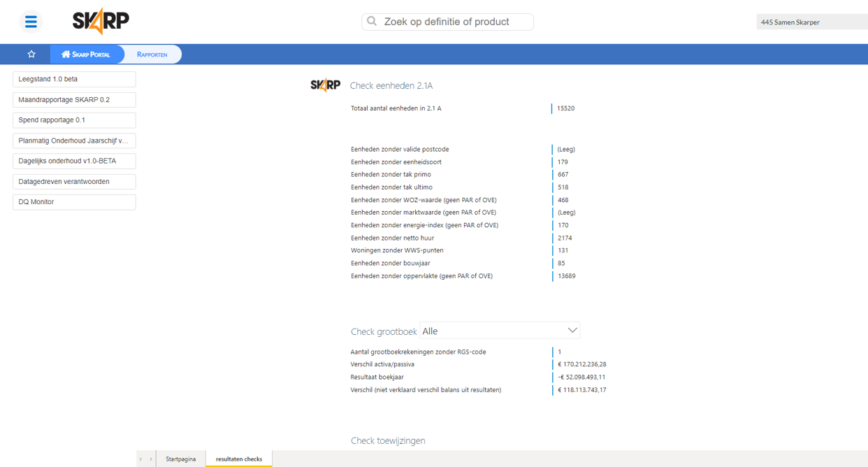Image resolution: width=868 pixels, height=467 pixels.
Task: Open Maandrapportage SKARP 0.2 report
Action: tap(74, 100)
